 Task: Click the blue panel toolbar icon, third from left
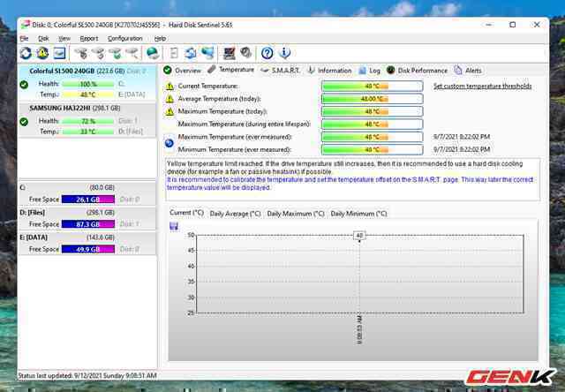click(59, 53)
